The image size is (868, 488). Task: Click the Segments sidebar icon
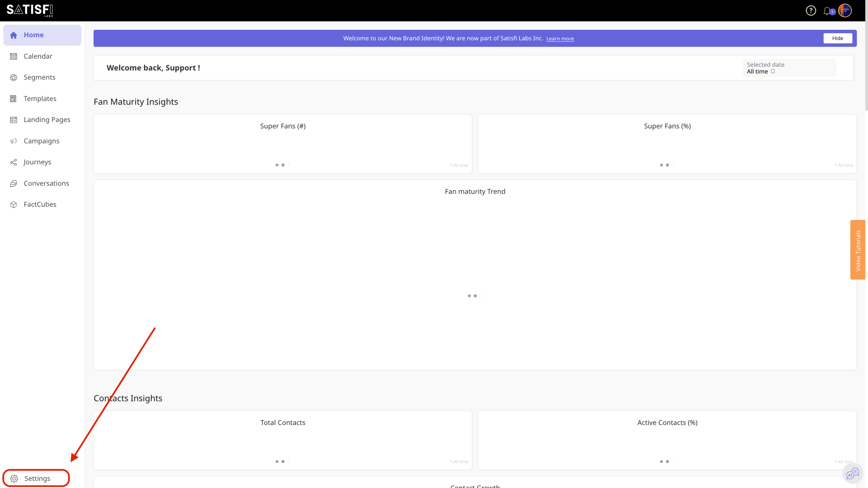point(14,77)
